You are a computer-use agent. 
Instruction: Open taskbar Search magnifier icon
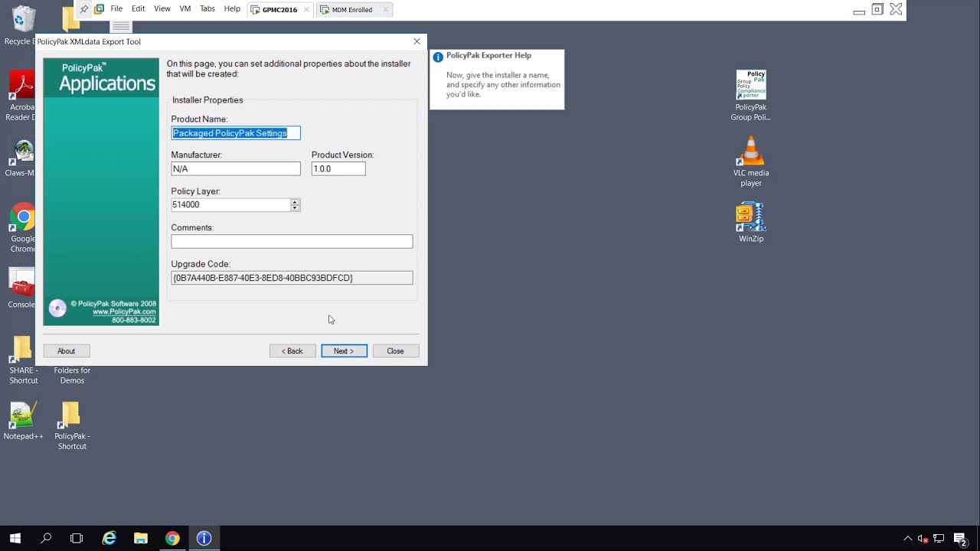point(46,539)
